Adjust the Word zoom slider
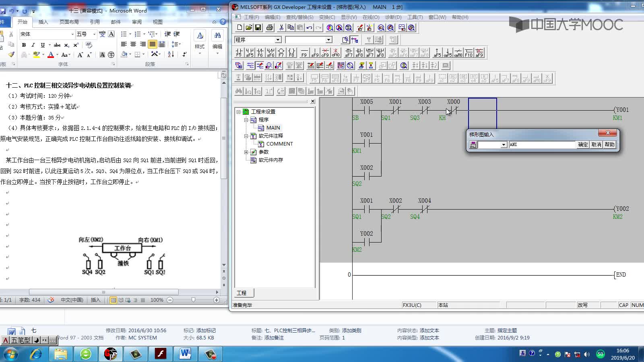Image resolution: width=644 pixels, height=362 pixels. click(193, 300)
